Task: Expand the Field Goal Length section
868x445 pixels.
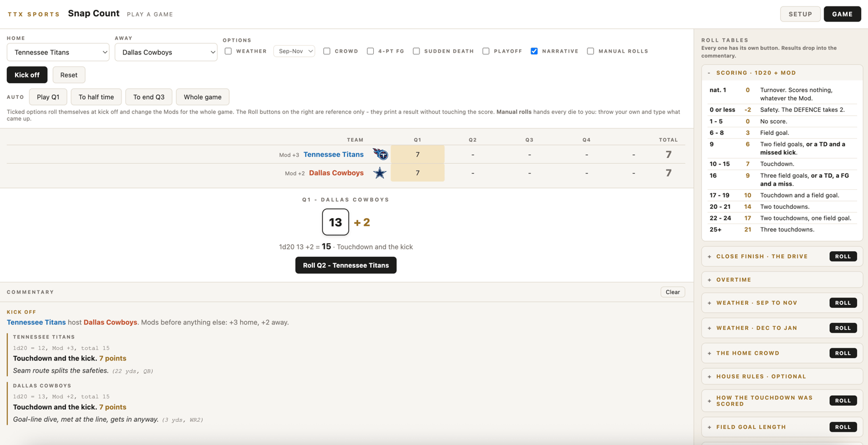Action: [751, 427]
